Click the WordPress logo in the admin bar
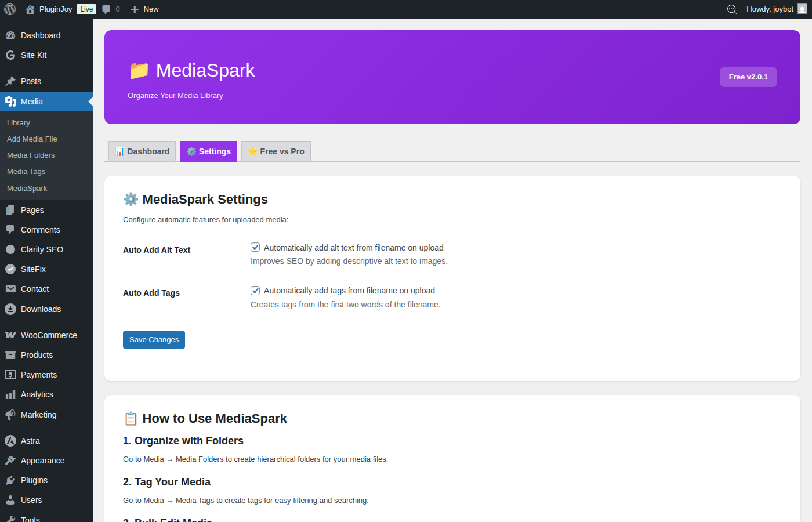Screen dimensions: 812x522 tap(9, 9)
